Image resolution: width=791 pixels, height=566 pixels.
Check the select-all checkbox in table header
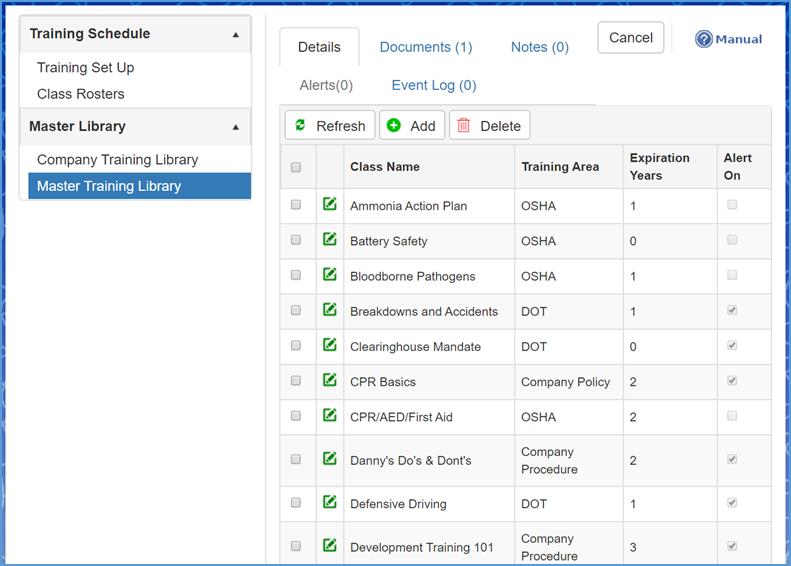pyautogui.click(x=296, y=167)
